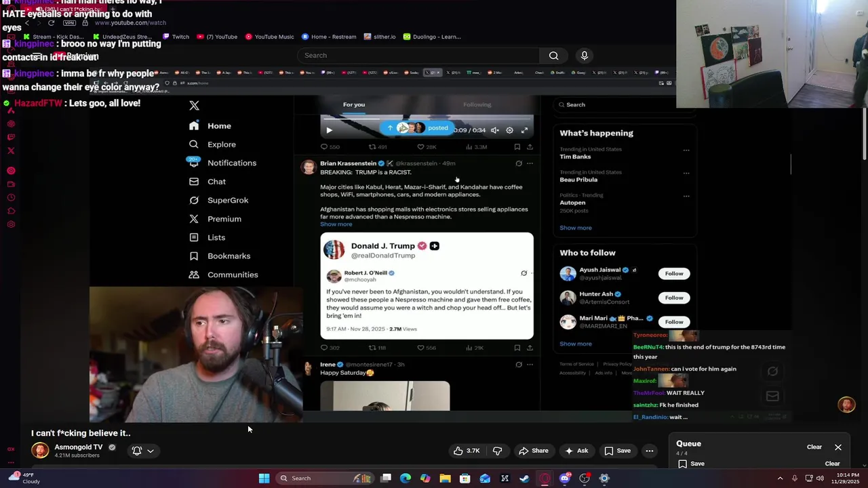Open Autopen trending topic
Image resolution: width=868 pixels, height=488 pixels.
pos(572,203)
